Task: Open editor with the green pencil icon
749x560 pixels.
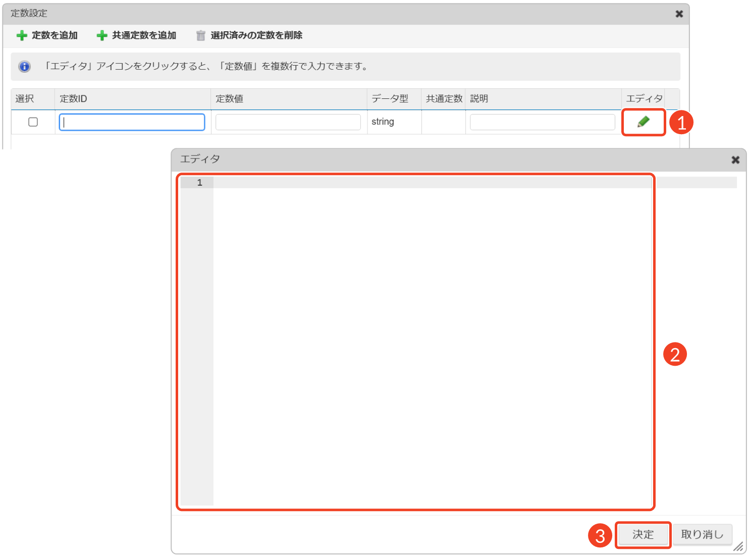Action: pyautogui.click(x=643, y=122)
